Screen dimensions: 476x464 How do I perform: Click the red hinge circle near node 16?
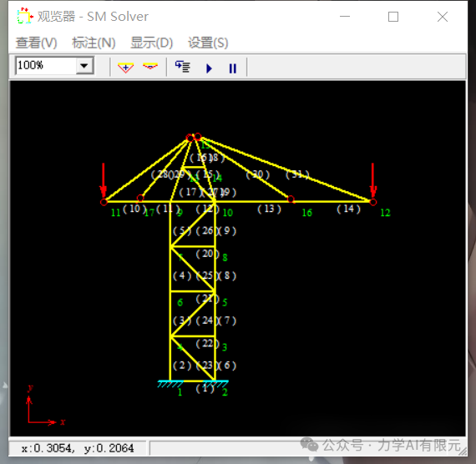coord(291,199)
